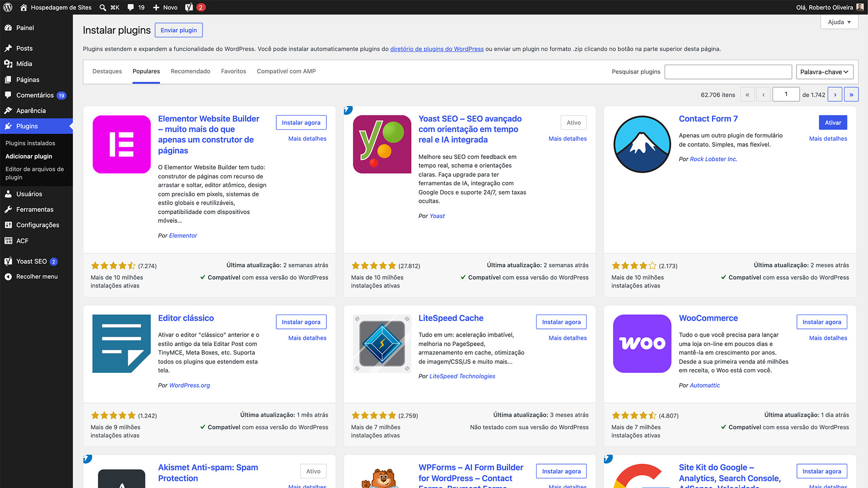Click the Novo plus icon
This screenshot has width=868, height=488.
[x=156, y=7]
